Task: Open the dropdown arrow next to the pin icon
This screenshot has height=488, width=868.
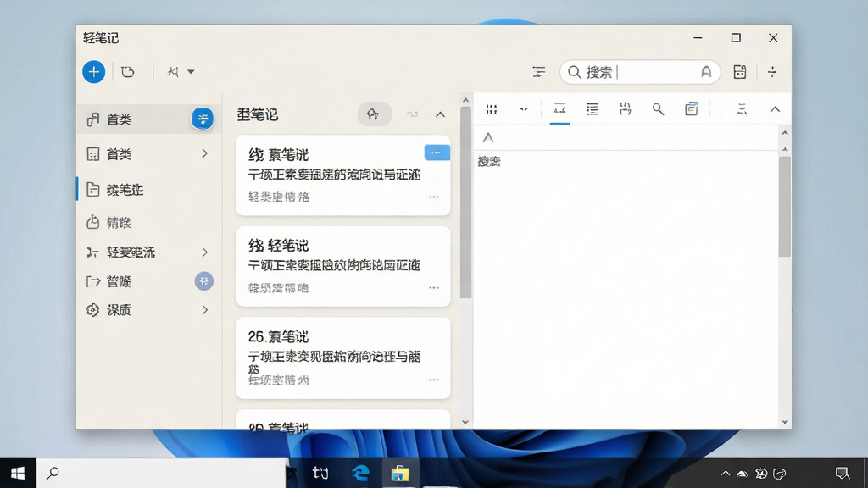Action: pyautogui.click(x=191, y=72)
